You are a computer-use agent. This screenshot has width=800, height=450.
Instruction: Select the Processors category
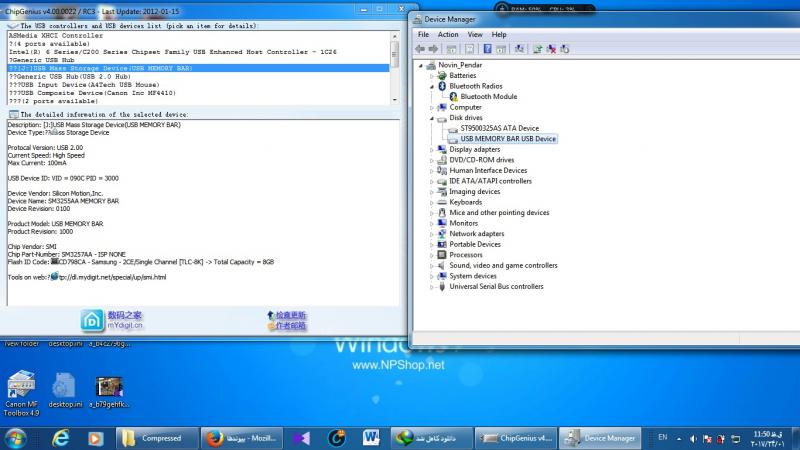coord(465,255)
